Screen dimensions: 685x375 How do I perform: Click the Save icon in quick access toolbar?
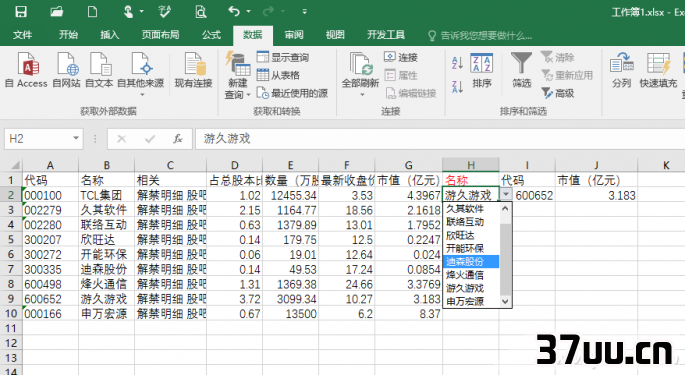coord(21,12)
